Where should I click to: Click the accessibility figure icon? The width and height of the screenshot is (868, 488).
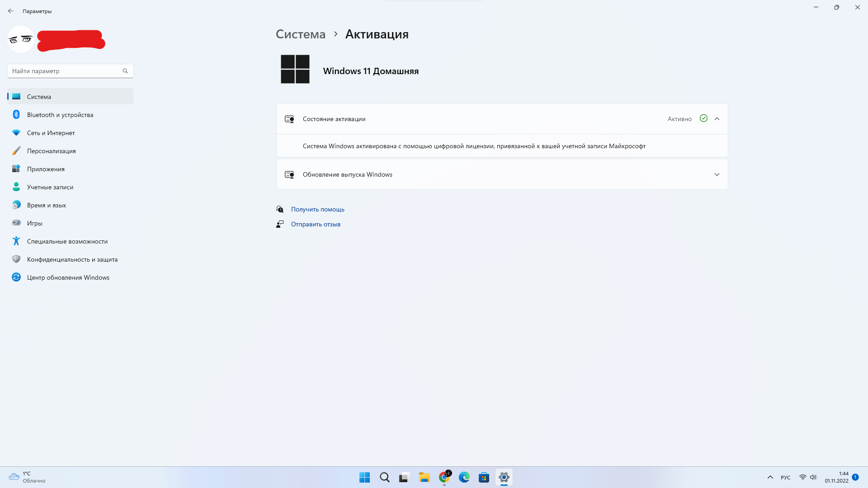16,241
